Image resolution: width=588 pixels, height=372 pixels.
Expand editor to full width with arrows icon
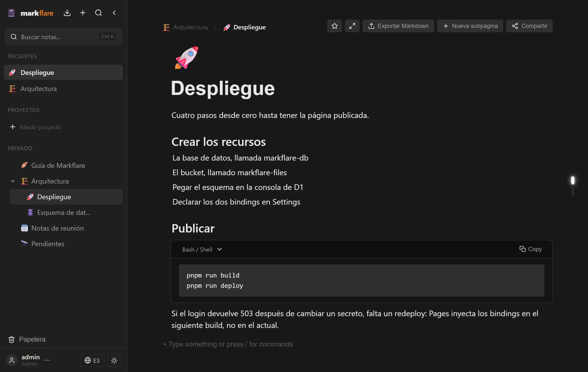352,26
